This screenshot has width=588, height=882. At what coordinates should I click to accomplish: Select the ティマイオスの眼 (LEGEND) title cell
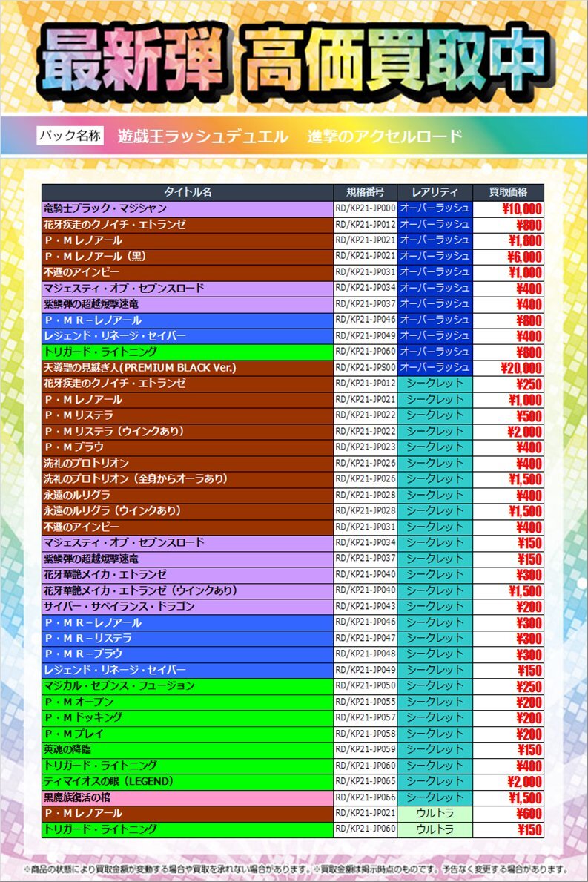tap(188, 781)
